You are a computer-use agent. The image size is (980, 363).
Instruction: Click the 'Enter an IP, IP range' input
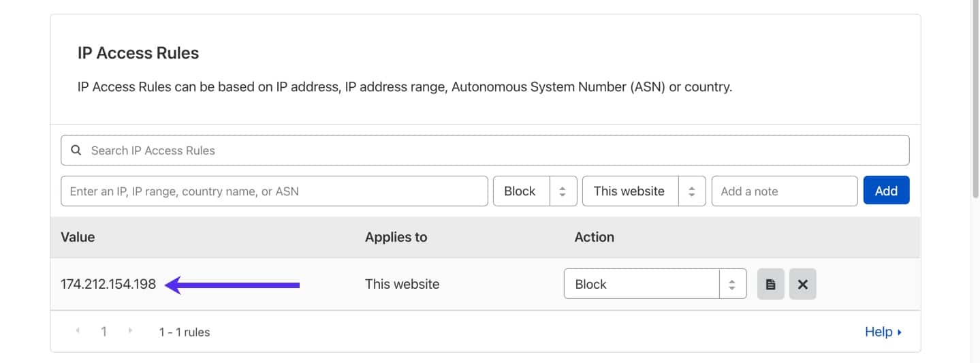click(x=274, y=191)
